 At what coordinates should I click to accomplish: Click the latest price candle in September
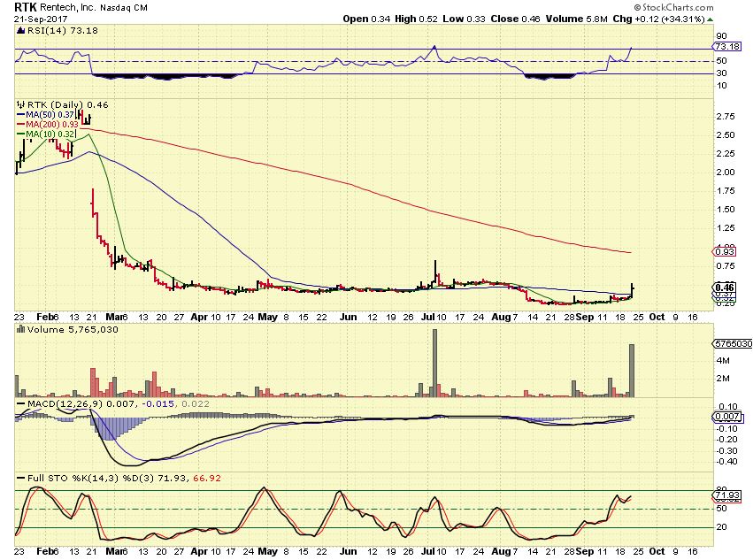tap(633, 290)
